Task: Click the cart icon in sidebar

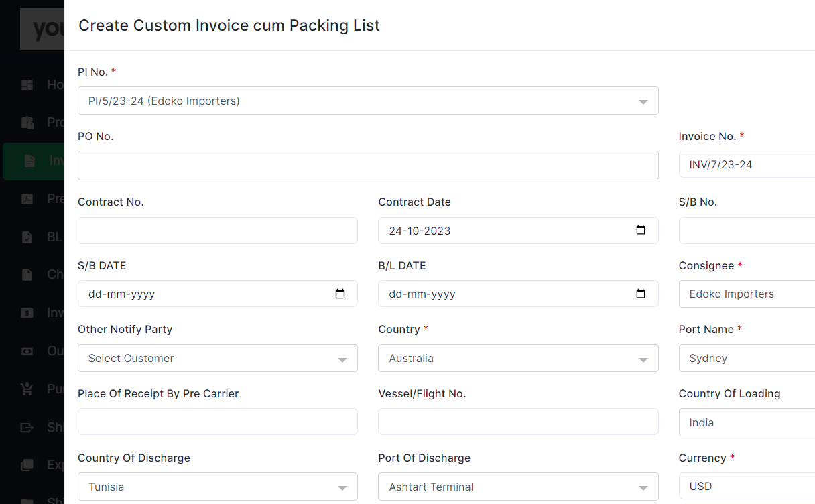Action: [27, 389]
